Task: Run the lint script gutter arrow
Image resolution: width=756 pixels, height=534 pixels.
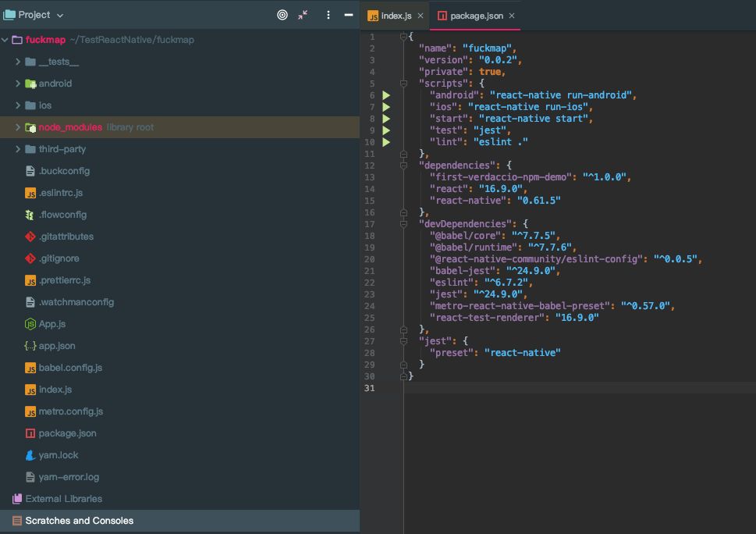Action: click(386, 142)
